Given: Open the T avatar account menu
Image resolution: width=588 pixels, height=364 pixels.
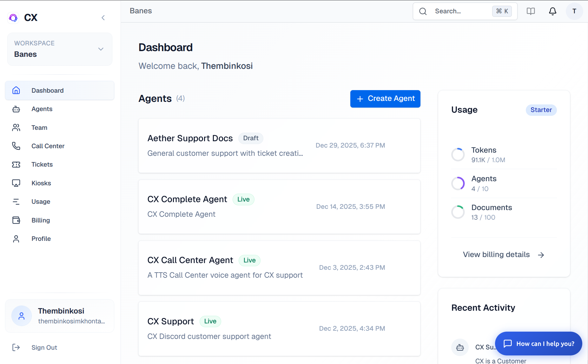Looking at the screenshot, I should 574,11.
